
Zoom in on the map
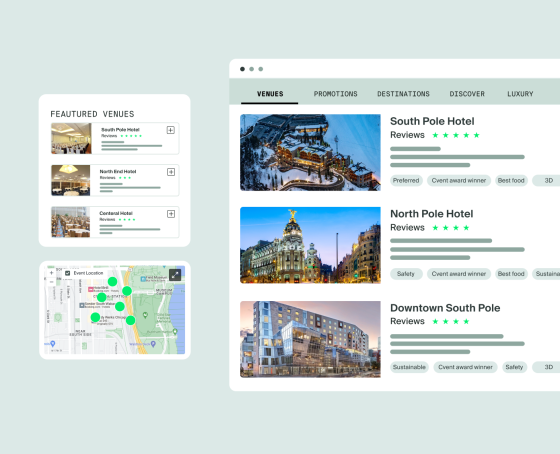pos(51,273)
